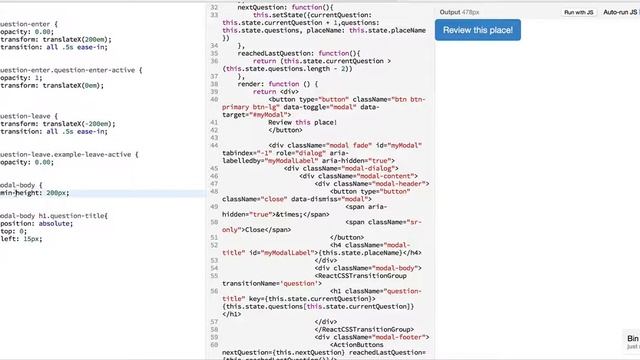Click '<ReactCSSTransitionGroup' on line 55
The height and width of the screenshot is (360, 640).
[x=360, y=276]
